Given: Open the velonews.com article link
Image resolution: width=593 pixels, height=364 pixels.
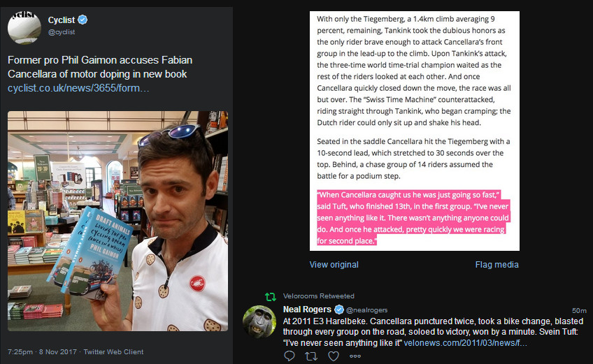Looking at the screenshot, I should click(476, 342).
